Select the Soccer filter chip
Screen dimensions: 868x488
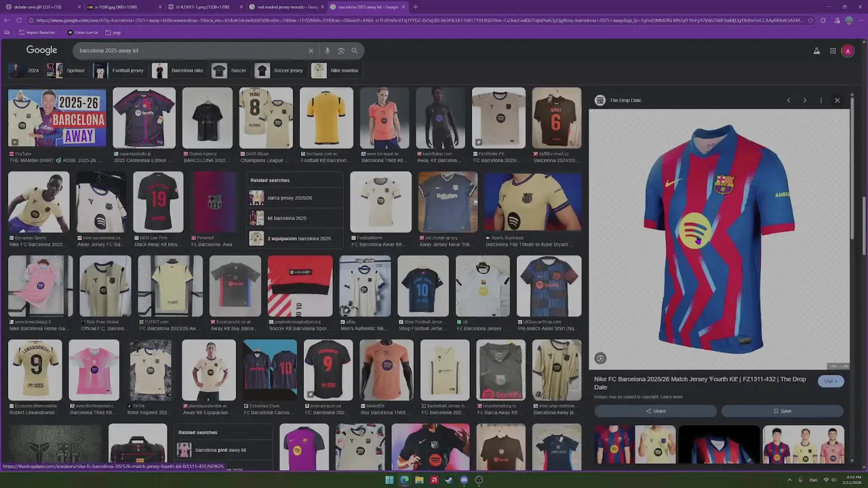[x=229, y=70]
